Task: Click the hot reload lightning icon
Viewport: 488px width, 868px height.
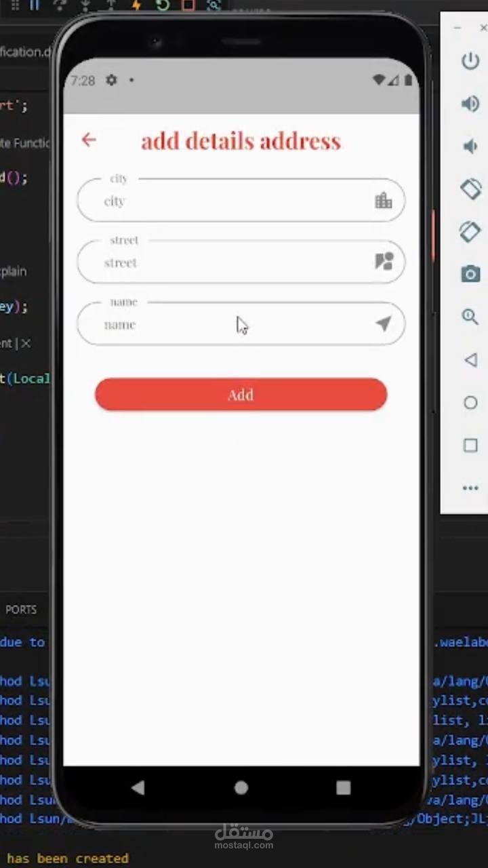Action: (136, 5)
